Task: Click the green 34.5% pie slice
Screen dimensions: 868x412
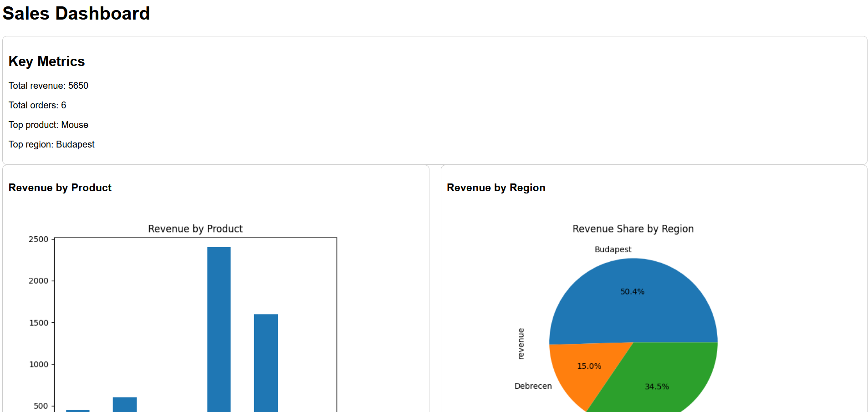Action: tap(660, 378)
